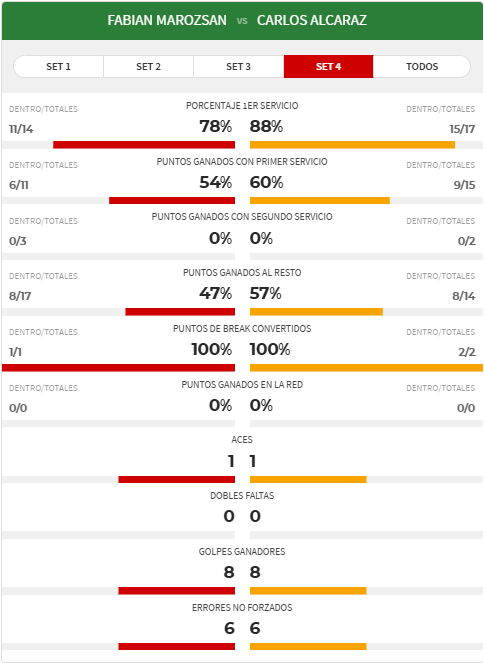Open the SET 3 statistics tab

238,66
